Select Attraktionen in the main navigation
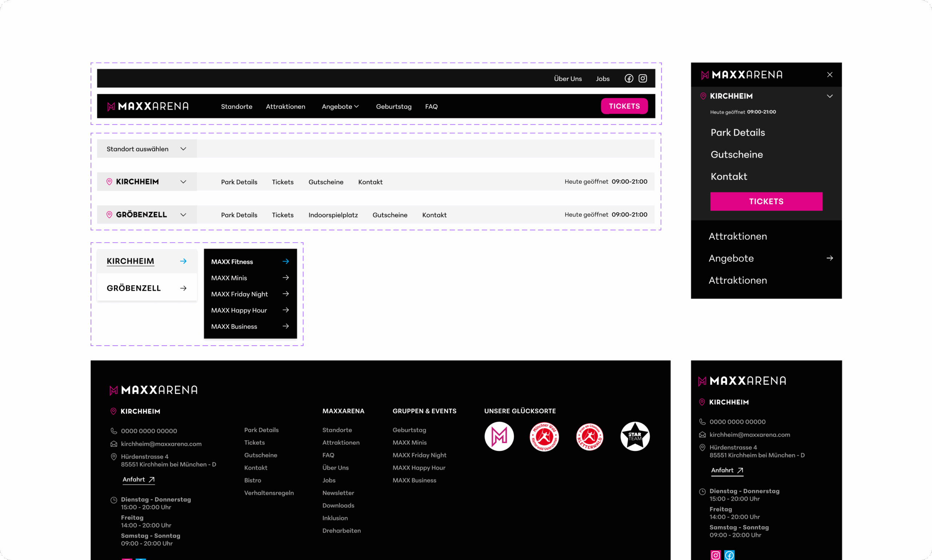Screen dimensions: 932x560 click(x=286, y=107)
